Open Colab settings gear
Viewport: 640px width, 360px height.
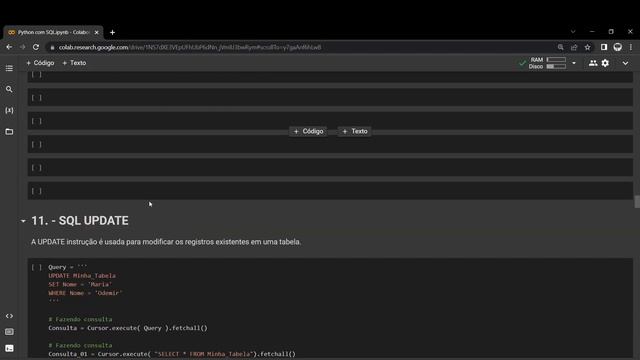coord(605,63)
